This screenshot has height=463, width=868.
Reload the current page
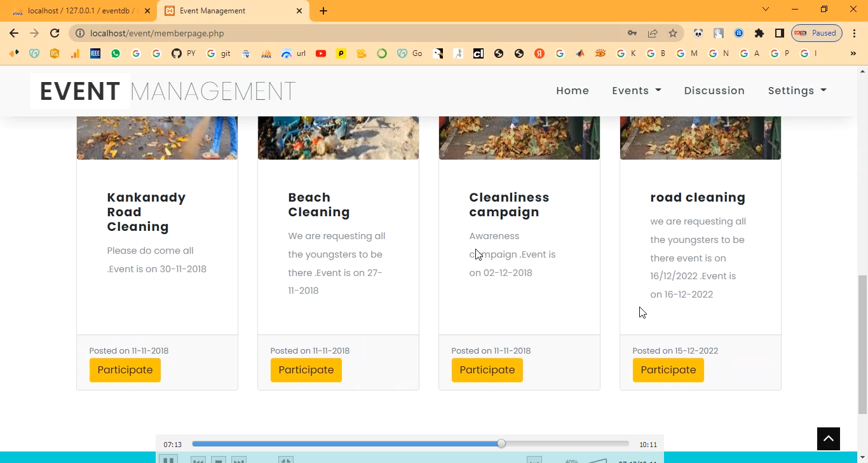click(x=55, y=33)
